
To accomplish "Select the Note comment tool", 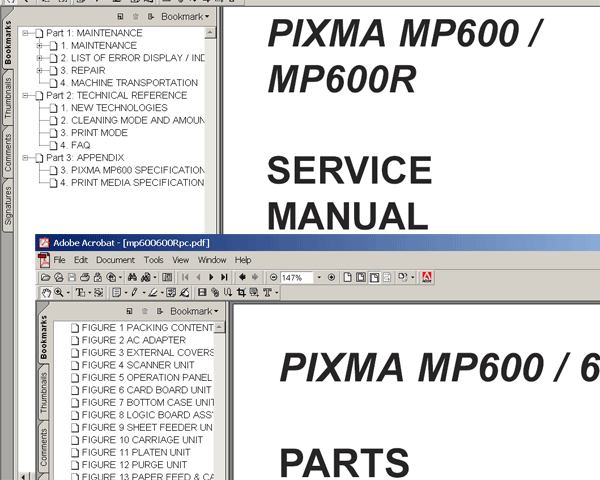I will [x=116, y=293].
